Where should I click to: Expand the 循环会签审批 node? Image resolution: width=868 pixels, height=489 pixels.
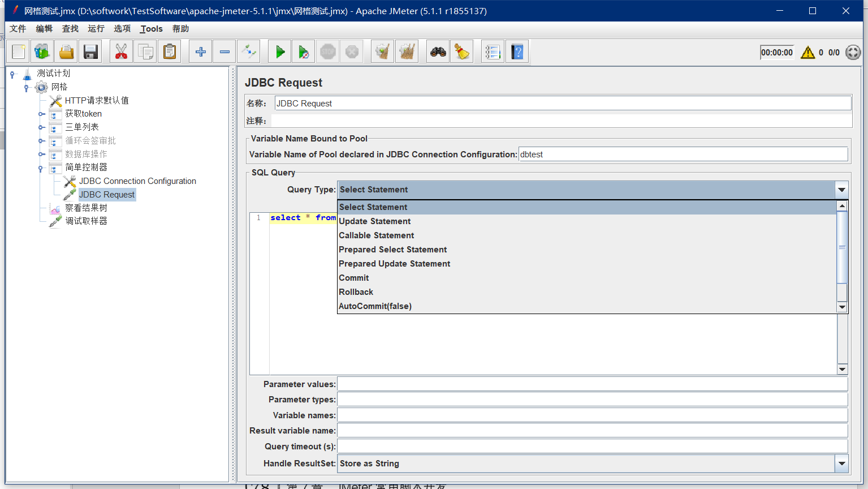41,141
